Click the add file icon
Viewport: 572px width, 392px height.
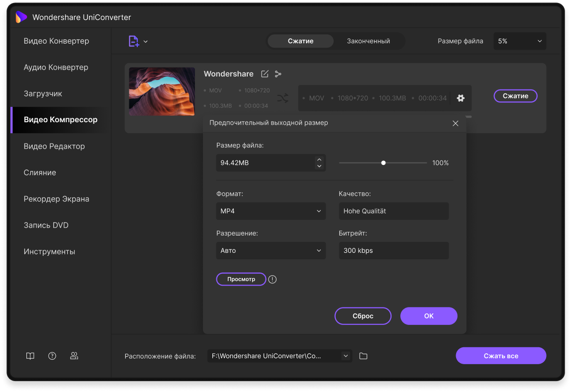coord(133,41)
